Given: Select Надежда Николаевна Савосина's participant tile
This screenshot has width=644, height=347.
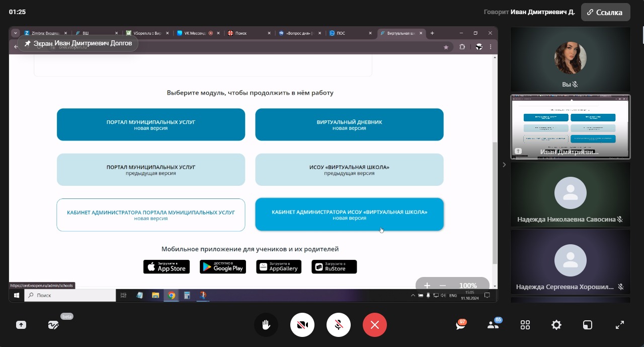Looking at the screenshot, I should coord(570,194).
